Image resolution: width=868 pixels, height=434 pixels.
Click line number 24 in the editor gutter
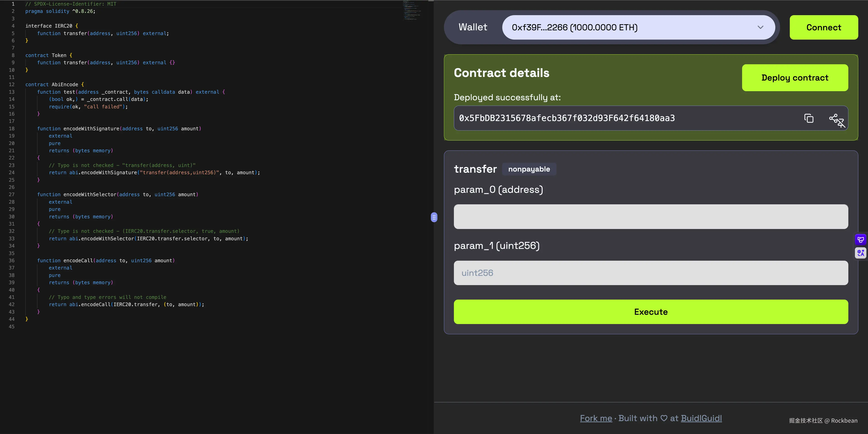pos(12,172)
